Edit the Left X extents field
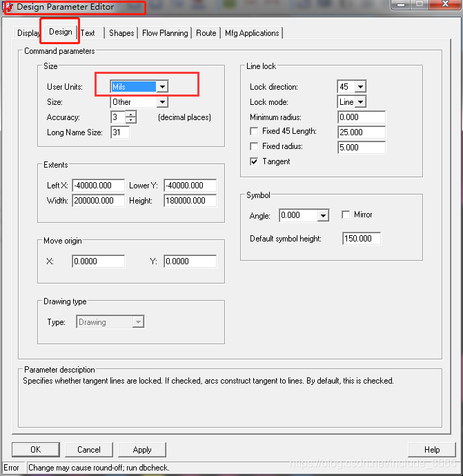 [99, 185]
